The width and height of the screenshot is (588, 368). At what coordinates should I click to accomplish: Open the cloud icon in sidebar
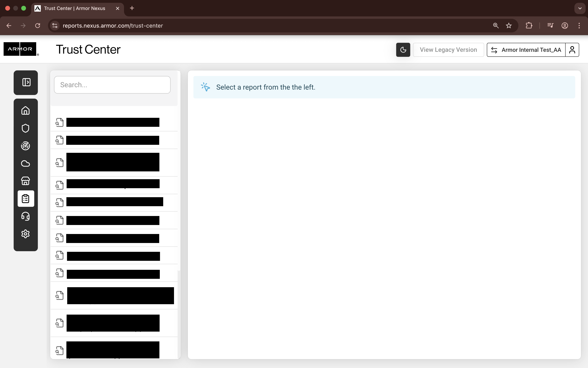[x=26, y=163]
